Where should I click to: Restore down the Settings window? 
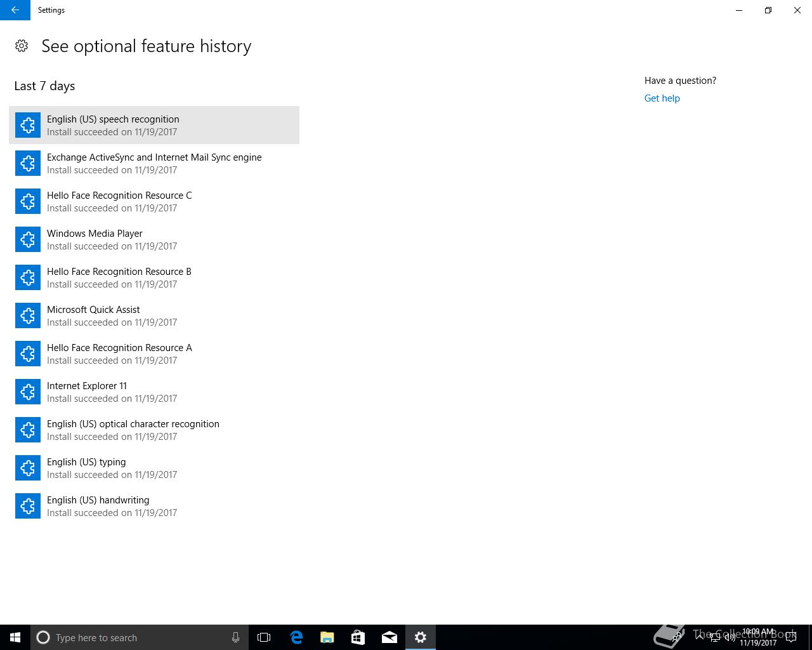[768, 10]
